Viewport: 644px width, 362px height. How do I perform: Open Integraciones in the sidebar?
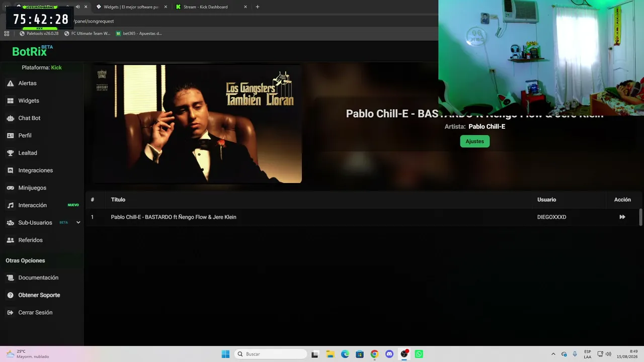pyautogui.click(x=35, y=170)
